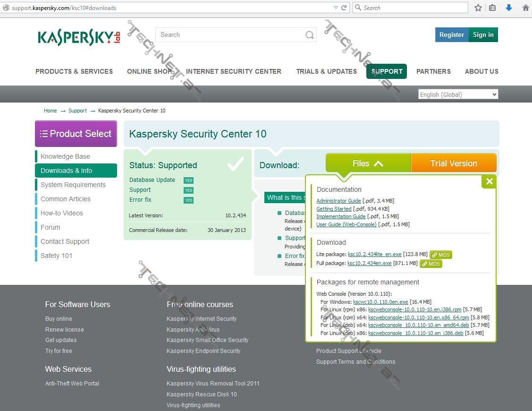The height and width of the screenshot is (411, 532).
Task: Open the English (Global) language dropdown
Action: (x=458, y=94)
